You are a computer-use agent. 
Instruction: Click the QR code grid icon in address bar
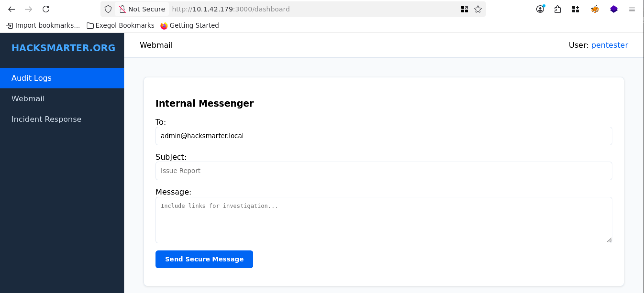tap(464, 9)
